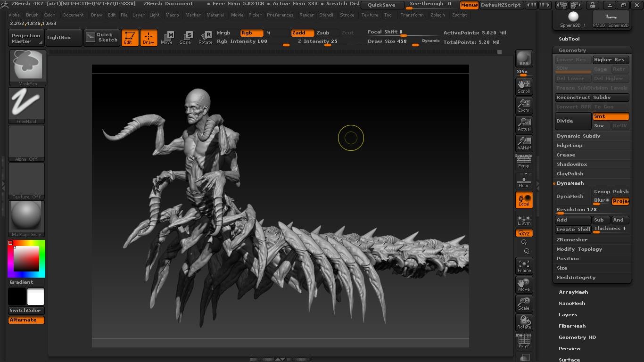Open the Alpha Off selector
Screen dimensions: 644x362
click(x=27, y=143)
